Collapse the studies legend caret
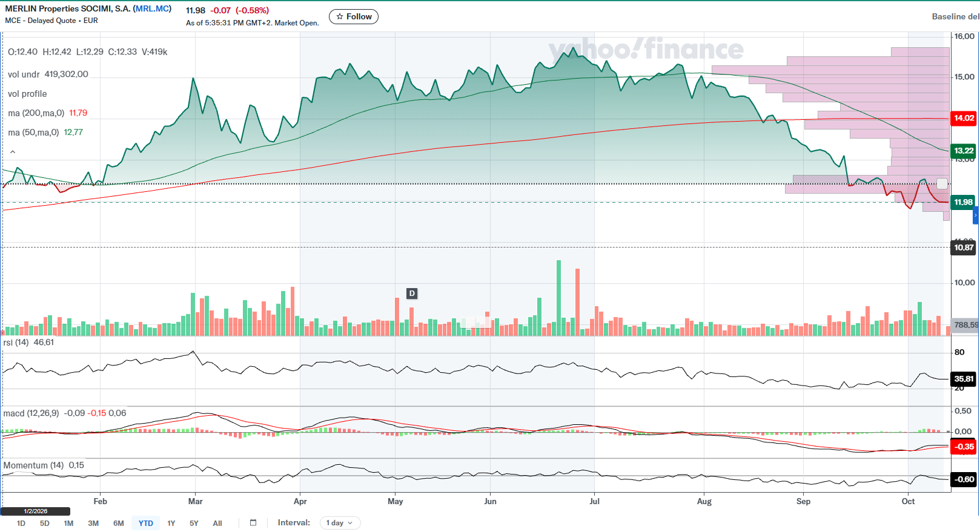980x532 pixels. point(13,152)
